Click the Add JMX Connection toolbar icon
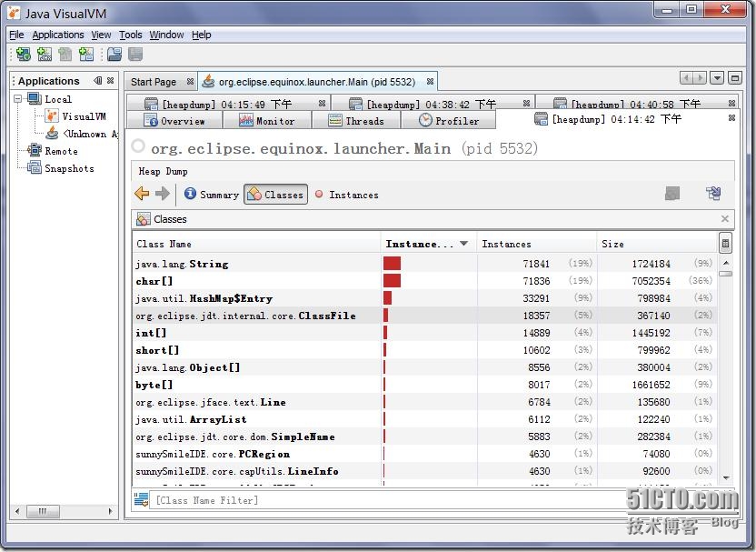This screenshot has height=552, width=756. click(x=45, y=54)
